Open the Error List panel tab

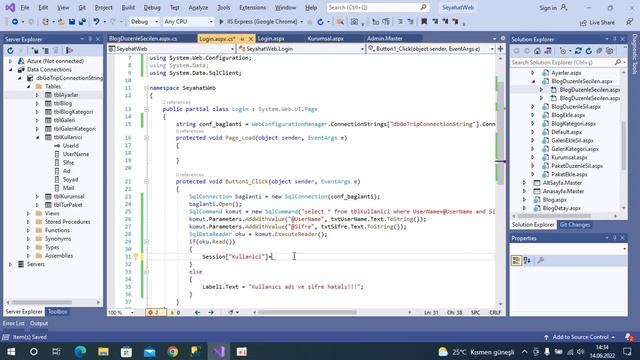(x=13, y=323)
